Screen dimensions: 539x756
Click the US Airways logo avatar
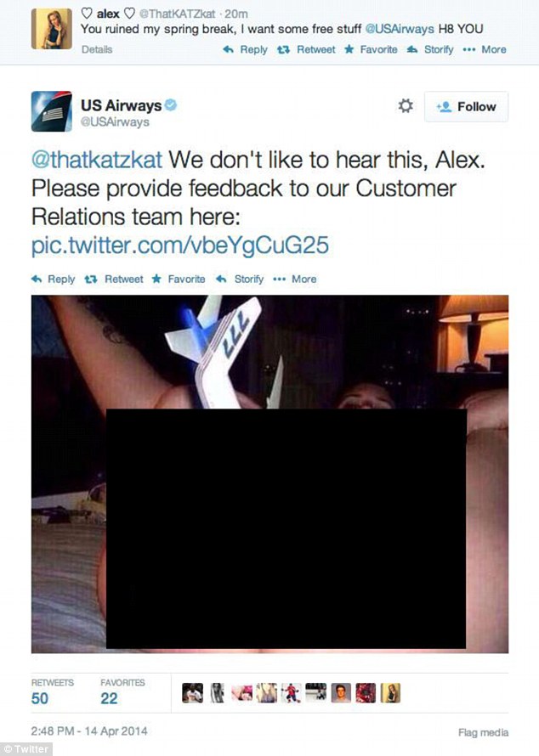pos(52,111)
